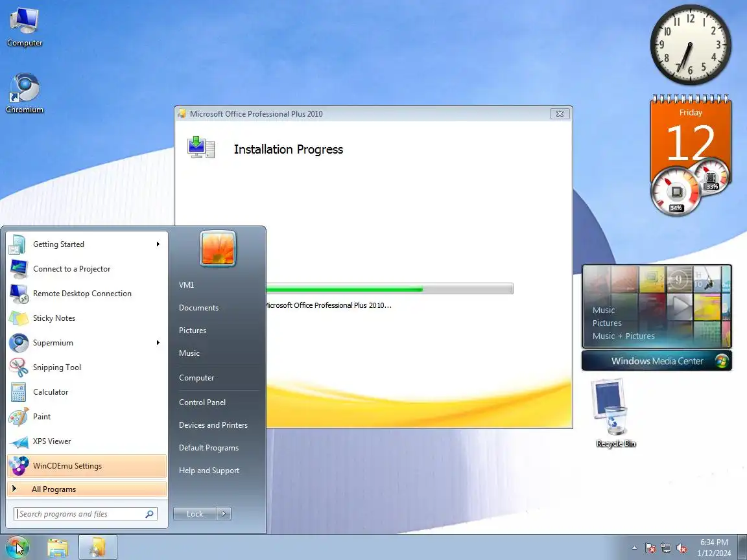Click the Show desktop strip

pyautogui.click(x=742, y=547)
